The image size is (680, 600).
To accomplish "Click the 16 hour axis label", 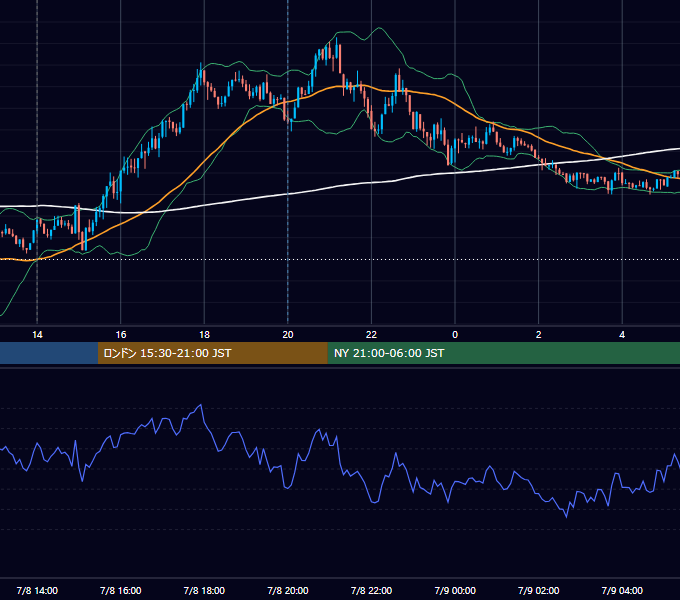I will [x=121, y=335].
